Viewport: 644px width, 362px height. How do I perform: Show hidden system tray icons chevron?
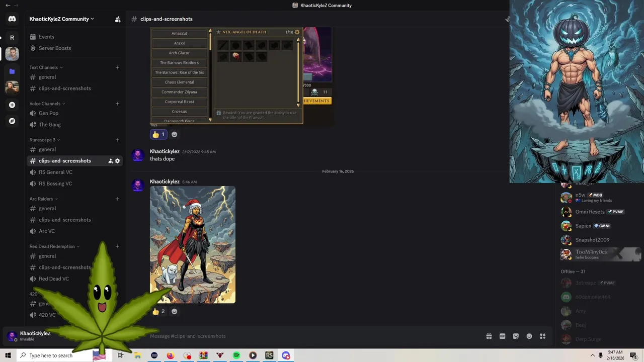click(592, 355)
